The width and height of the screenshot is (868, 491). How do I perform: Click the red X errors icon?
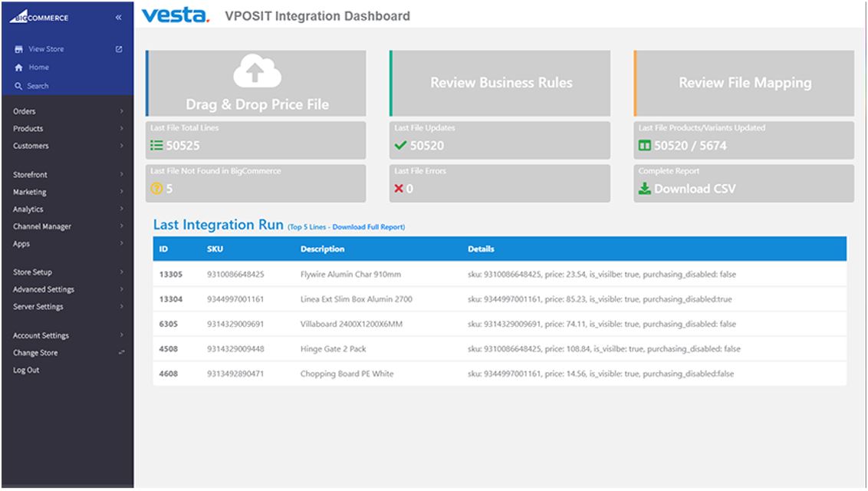[x=399, y=189]
